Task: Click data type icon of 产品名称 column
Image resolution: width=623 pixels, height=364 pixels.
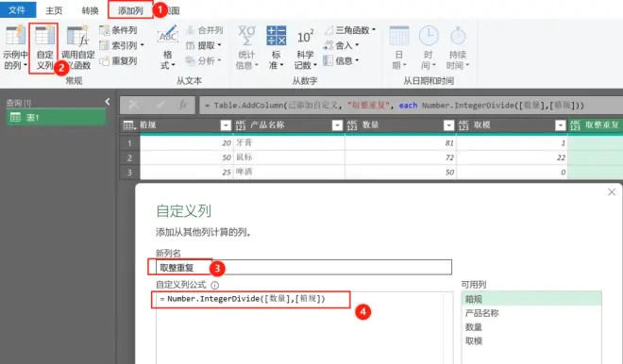Action: (x=241, y=125)
